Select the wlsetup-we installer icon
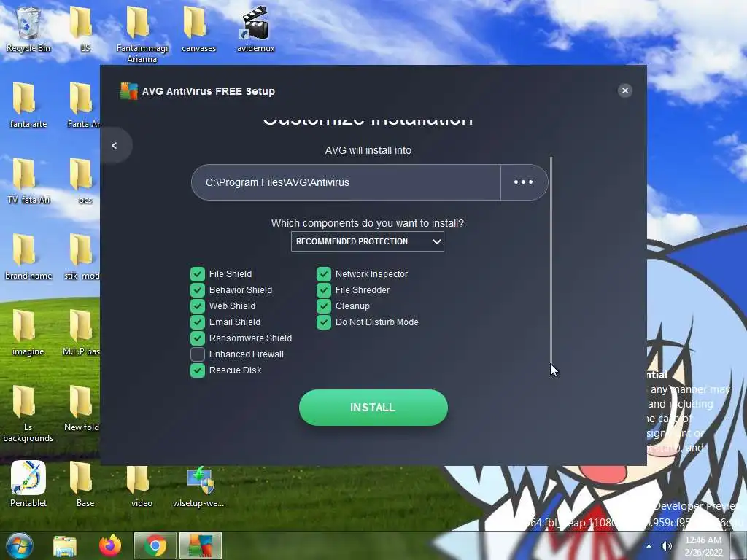The width and height of the screenshot is (747, 560). pos(198,486)
